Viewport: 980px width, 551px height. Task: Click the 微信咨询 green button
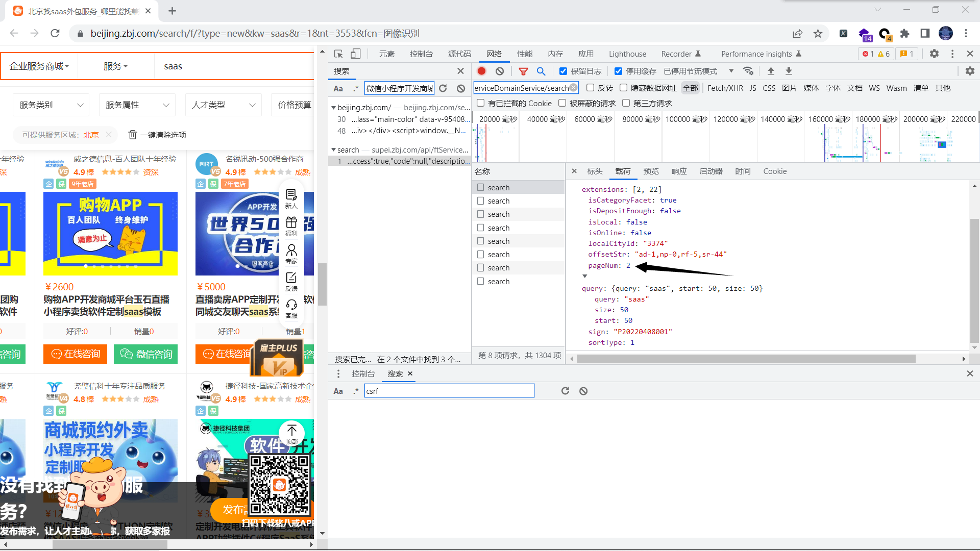click(x=146, y=354)
